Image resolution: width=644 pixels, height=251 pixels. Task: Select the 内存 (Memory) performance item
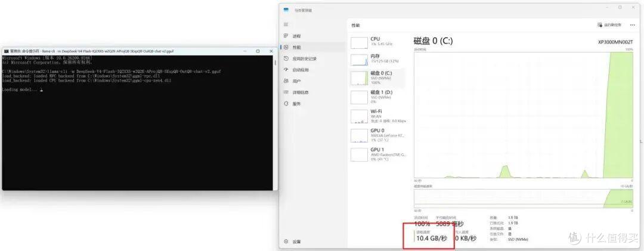(378, 59)
